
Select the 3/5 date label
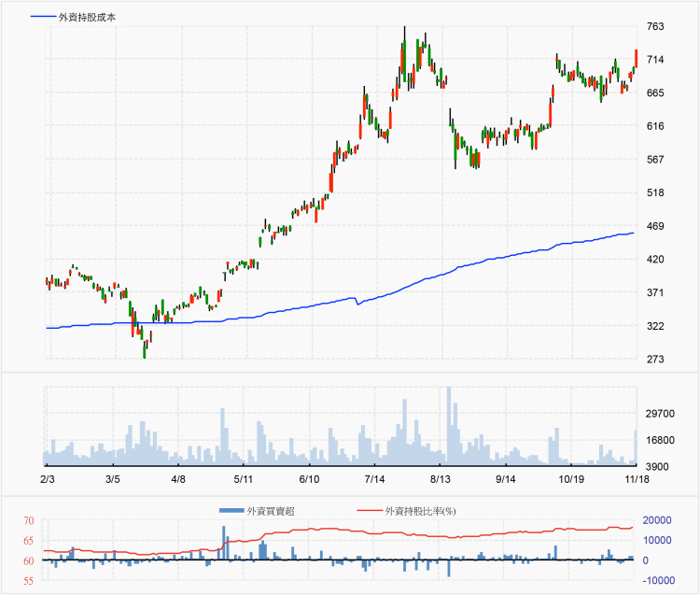pyautogui.click(x=113, y=479)
